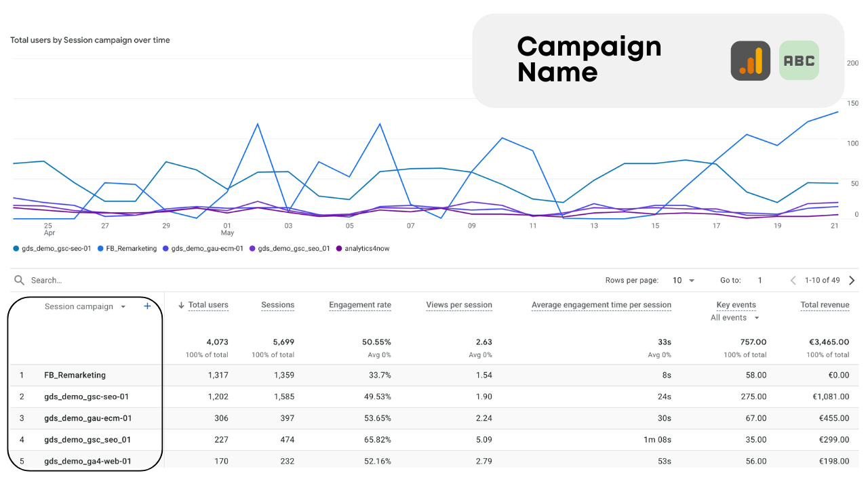Click the left pagination chevron
Screen dimensions: 868x488
tap(792, 280)
